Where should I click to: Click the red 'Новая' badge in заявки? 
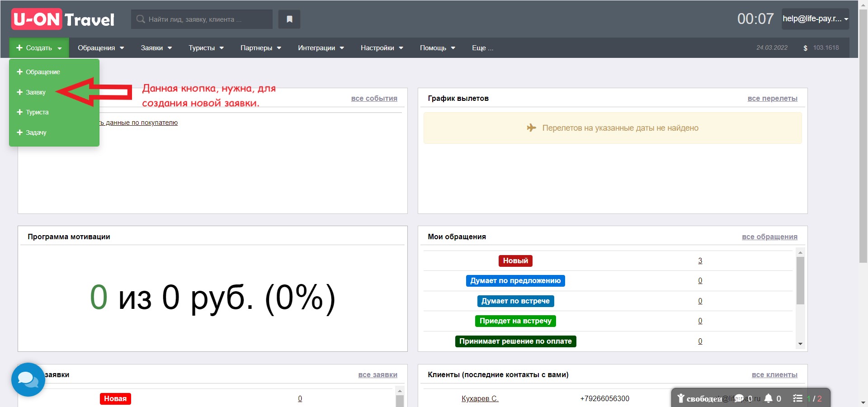(x=115, y=398)
